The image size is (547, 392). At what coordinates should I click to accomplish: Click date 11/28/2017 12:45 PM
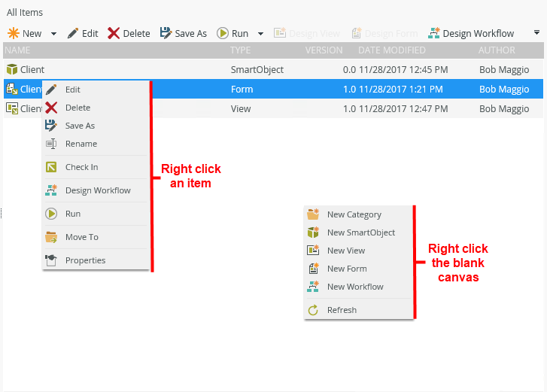point(403,70)
